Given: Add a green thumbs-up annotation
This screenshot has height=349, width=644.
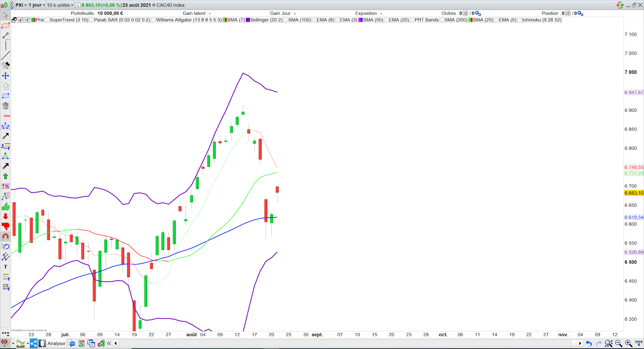Looking at the screenshot, I should pos(5,206).
